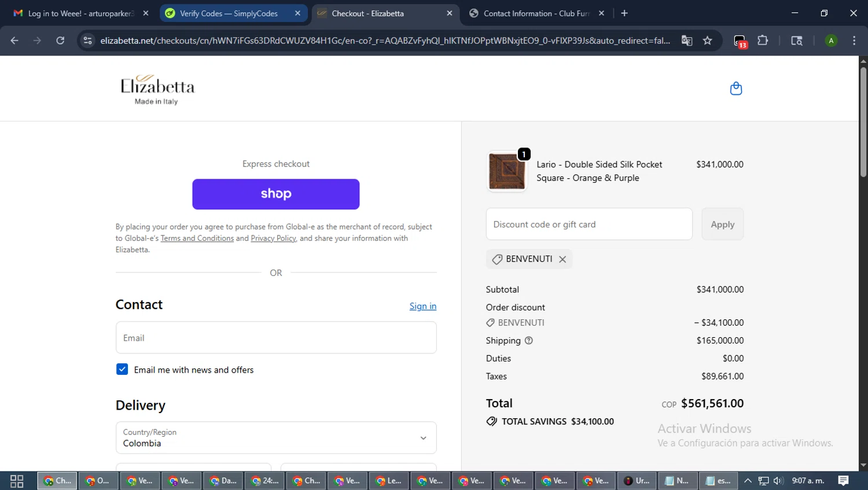868x490 pixels.
Task: Click the browser back arrow
Action: pyautogui.click(x=14, y=40)
